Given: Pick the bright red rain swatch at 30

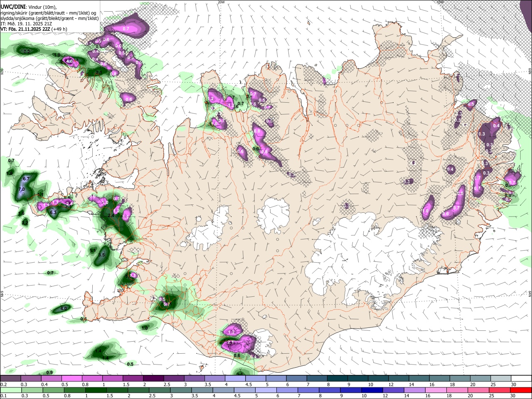Looking at the screenshot, I should [x=521, y=390].
